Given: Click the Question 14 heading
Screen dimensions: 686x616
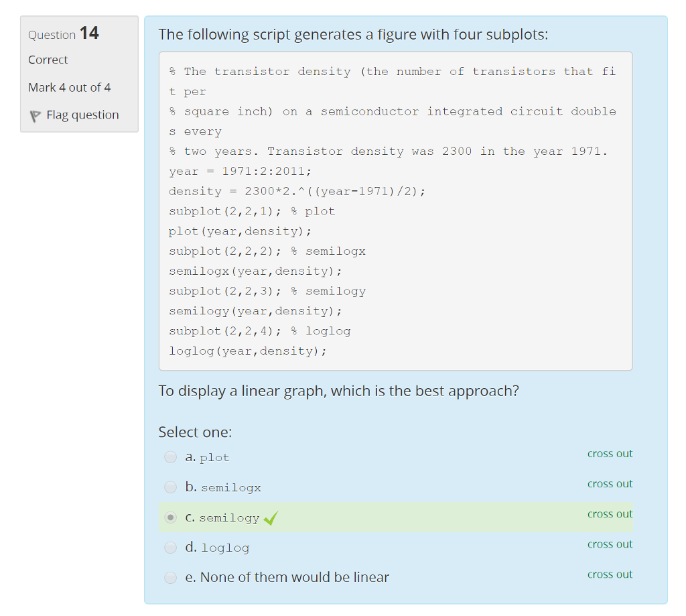Looking at the screenshot, I should point(62,33).
